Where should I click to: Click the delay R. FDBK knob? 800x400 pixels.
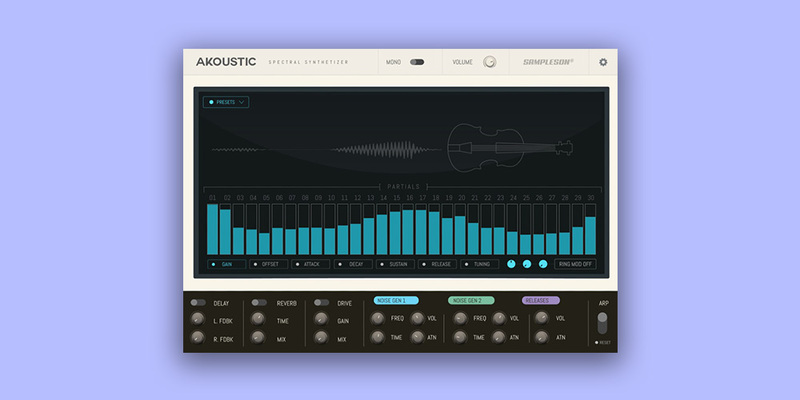pyautogui.click(x=197, y=337)
